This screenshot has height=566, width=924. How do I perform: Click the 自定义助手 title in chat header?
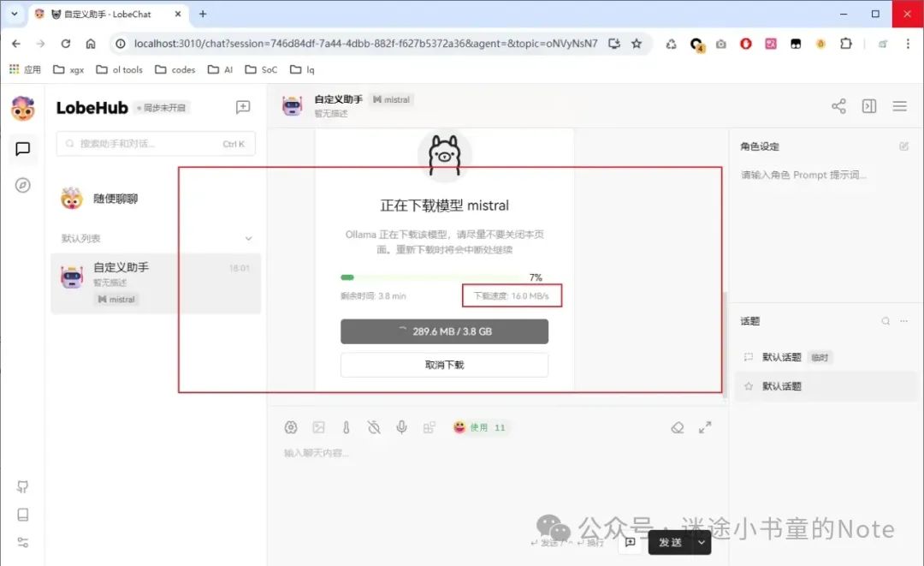pyautogui.click(x=338, y=99)
